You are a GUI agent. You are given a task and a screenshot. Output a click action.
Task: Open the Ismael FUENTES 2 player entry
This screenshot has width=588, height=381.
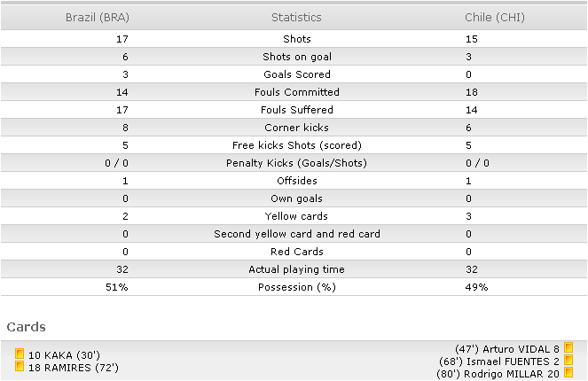[x=499, y=362]
